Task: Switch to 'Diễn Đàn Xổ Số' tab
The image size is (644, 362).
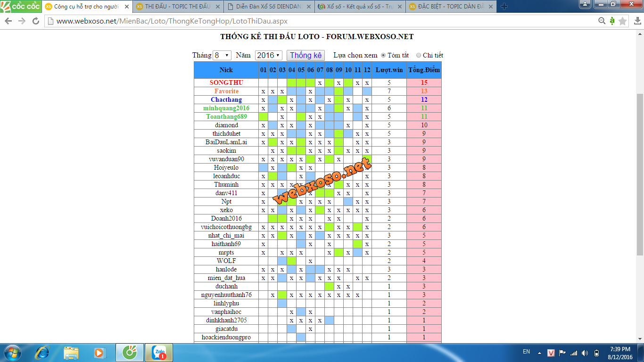Action: [268, 7]
